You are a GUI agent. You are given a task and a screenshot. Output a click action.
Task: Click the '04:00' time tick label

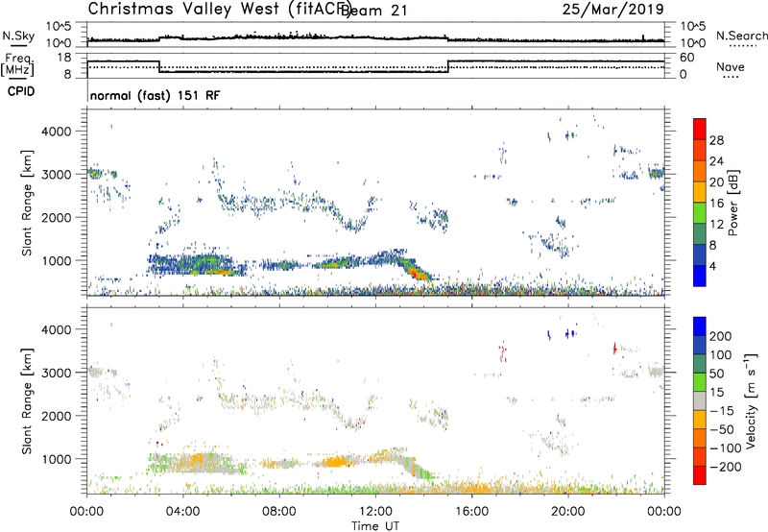(x=183, y=512)
